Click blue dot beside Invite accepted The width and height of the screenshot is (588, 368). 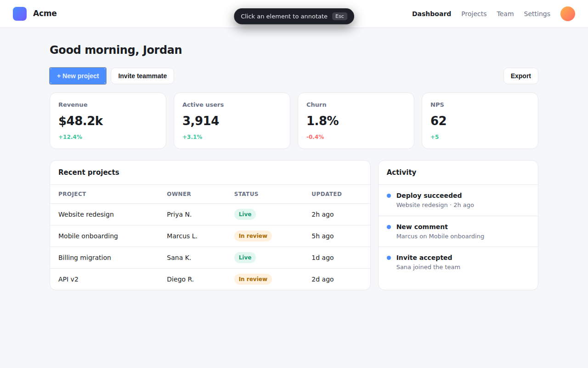click(389, 258)
